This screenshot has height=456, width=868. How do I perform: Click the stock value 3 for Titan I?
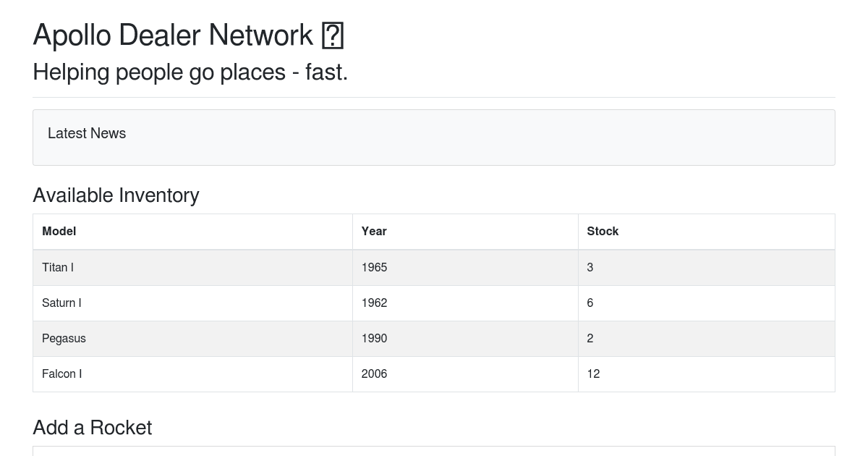[x=707, y=268]
